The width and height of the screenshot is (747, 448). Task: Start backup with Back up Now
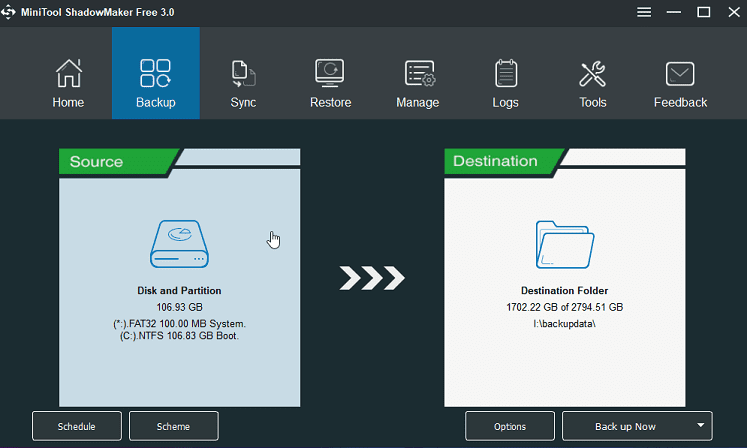pos(626,426)
